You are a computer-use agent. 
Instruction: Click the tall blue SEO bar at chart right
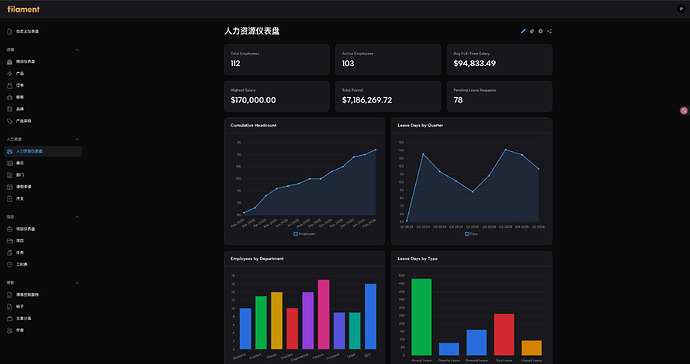click(x=371, y=316)
